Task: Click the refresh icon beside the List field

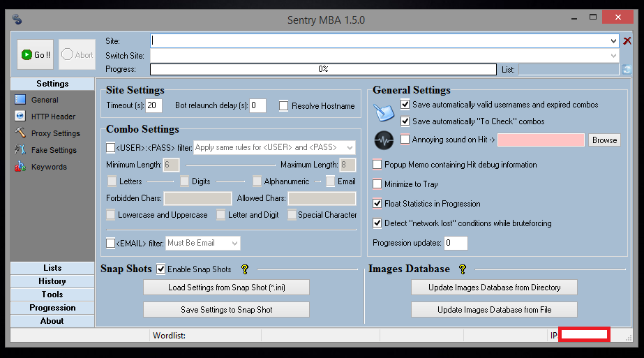Action: (x=627, y=70)
